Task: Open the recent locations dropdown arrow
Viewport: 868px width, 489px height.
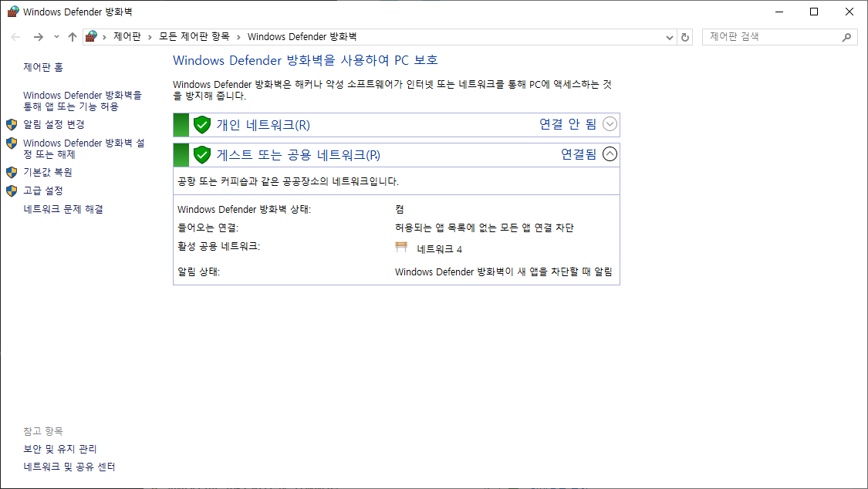Action: pos(56,37)
